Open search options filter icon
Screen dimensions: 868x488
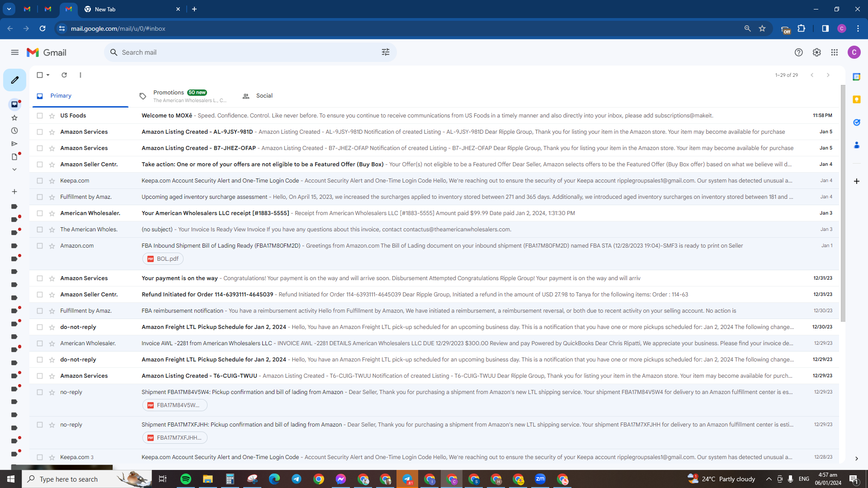386,52
